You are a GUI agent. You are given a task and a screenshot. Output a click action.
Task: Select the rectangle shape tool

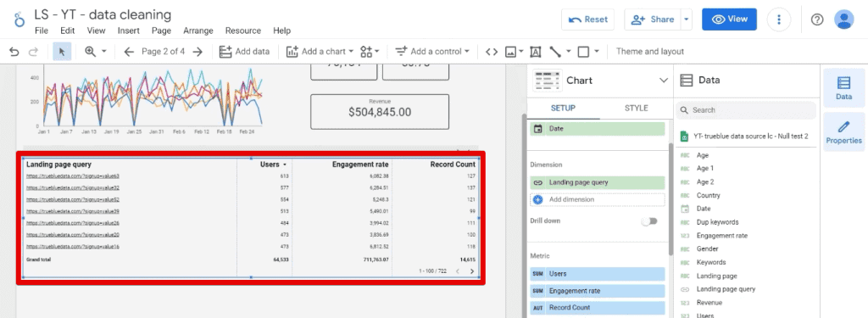point(583,52)
